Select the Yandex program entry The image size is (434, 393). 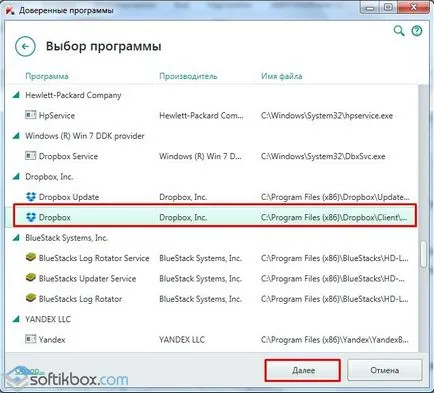coord(52,340)
